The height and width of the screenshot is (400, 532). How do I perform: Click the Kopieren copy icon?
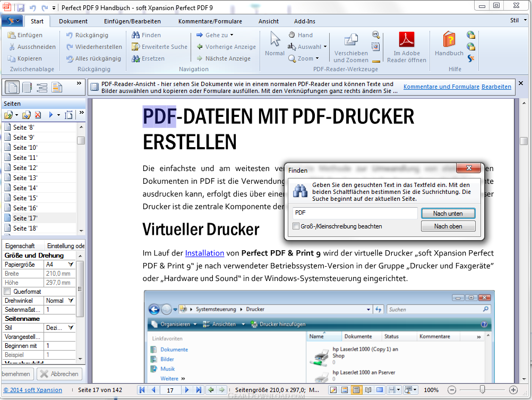12,58
